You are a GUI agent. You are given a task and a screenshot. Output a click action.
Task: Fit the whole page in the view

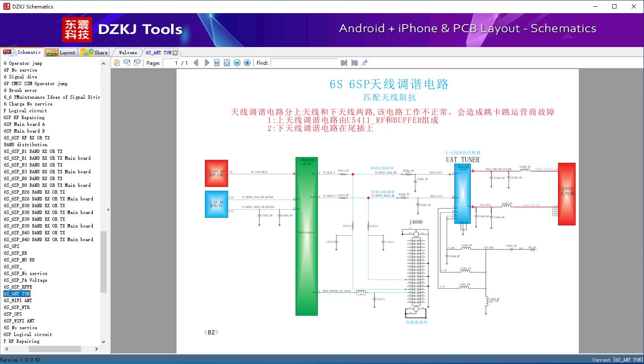(227, 63)
